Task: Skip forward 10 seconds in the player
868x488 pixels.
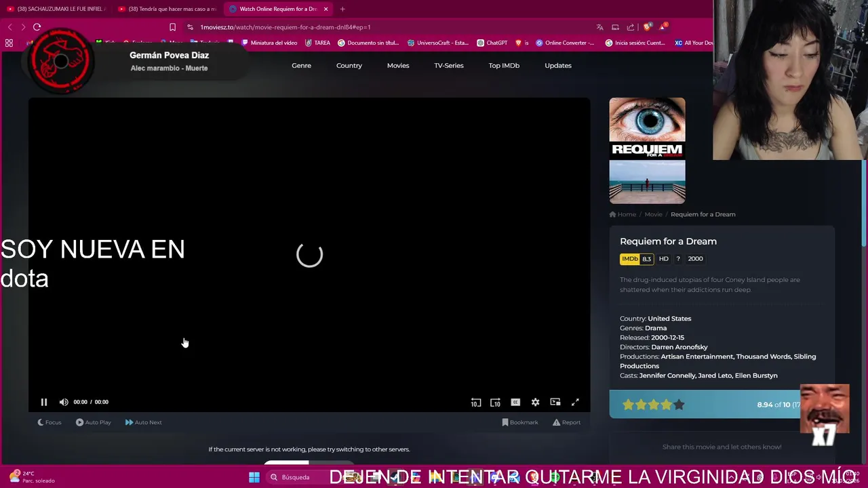Action: coord(495,402)
